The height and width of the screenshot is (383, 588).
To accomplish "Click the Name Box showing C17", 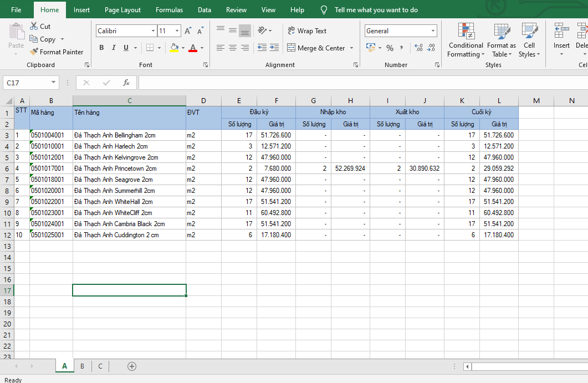I will (27, 83).
